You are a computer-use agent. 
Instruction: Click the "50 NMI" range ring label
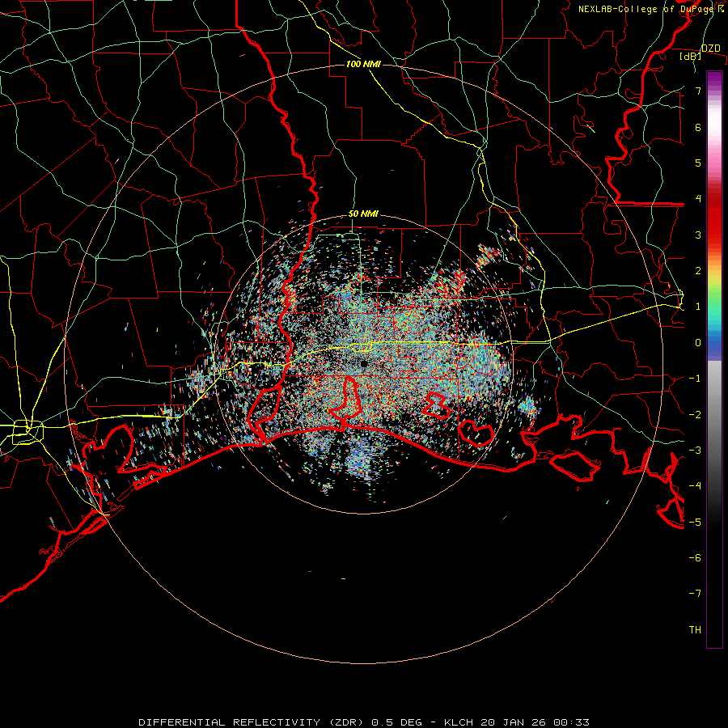[363, 214]
